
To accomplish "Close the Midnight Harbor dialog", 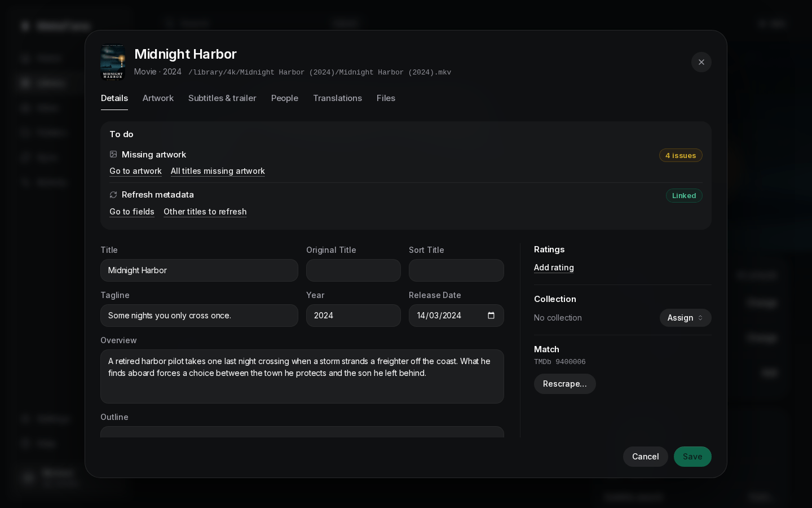I will pos(701,62).
